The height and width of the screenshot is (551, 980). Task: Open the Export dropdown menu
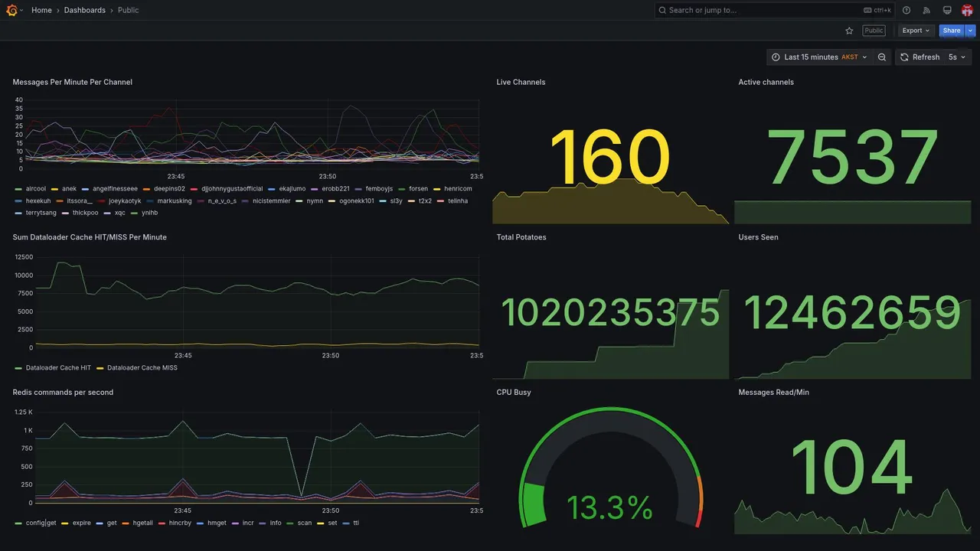[x=916, y=31]
